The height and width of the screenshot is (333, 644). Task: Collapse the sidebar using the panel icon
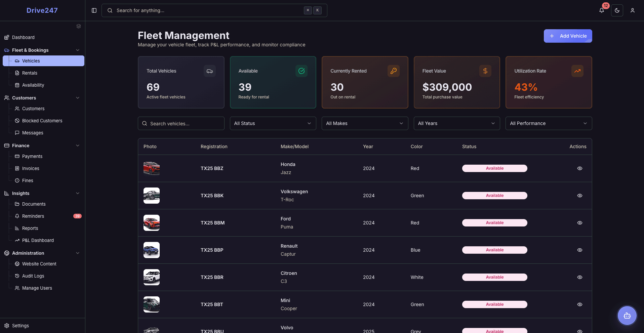[x=94, y=10]
